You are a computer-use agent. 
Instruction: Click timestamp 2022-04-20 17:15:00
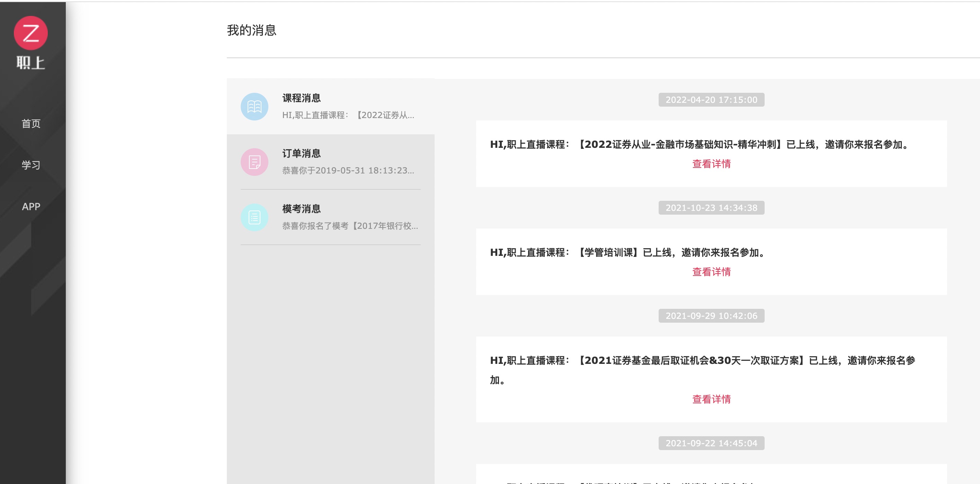711,100
